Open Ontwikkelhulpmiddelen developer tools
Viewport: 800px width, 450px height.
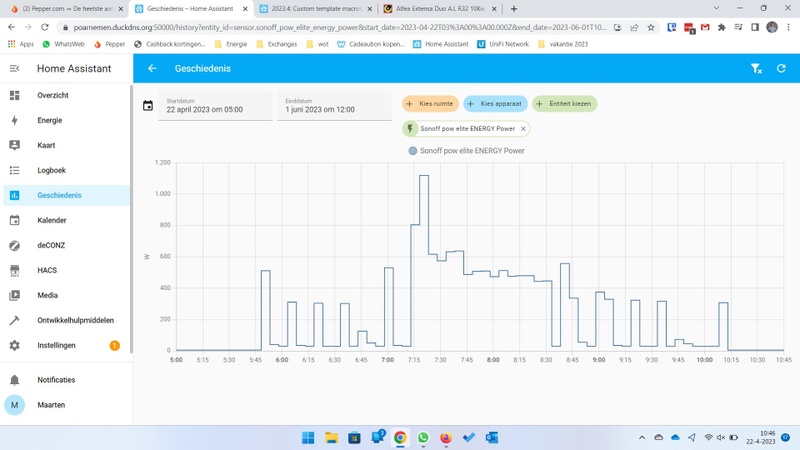click(x=66, y=320)
